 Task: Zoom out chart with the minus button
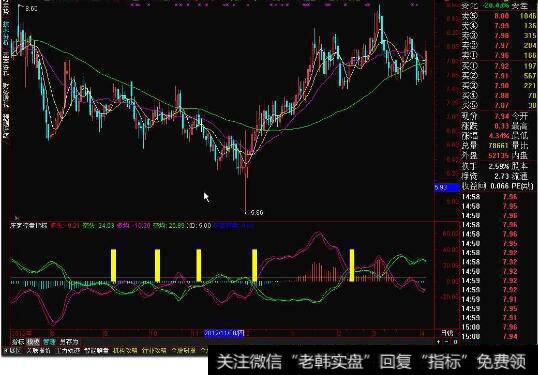[x=446, y=342]
